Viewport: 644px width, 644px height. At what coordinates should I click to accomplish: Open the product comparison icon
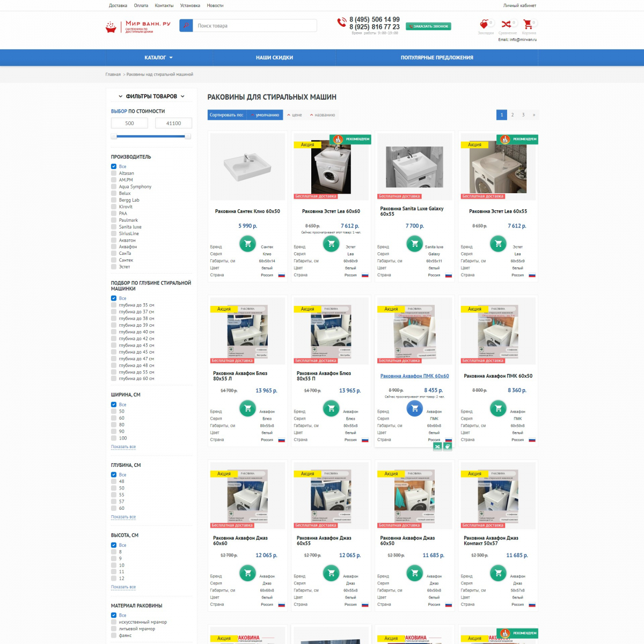click(506, 24)
